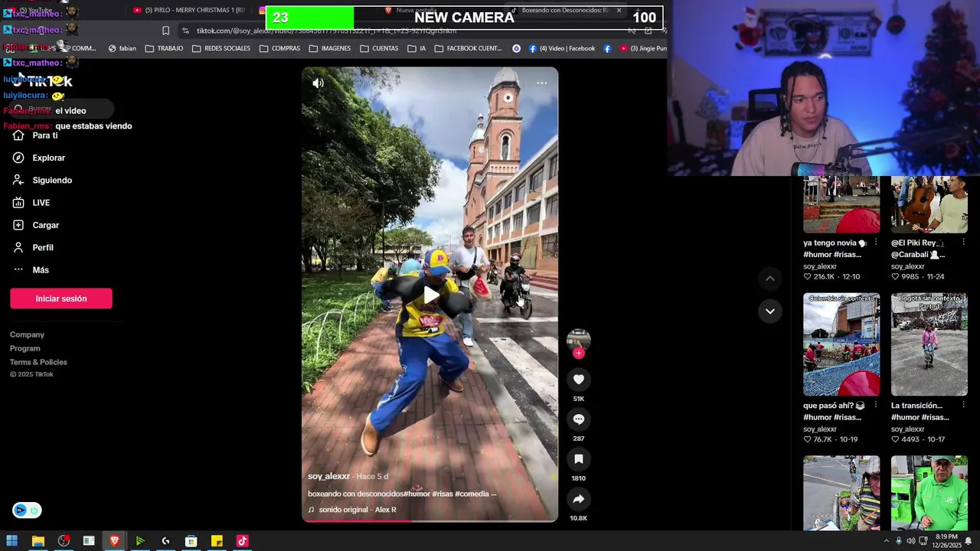The width and height of the screenshot is (980, 551).
Task: Open the Program footer link
Action: coord(25,348)
